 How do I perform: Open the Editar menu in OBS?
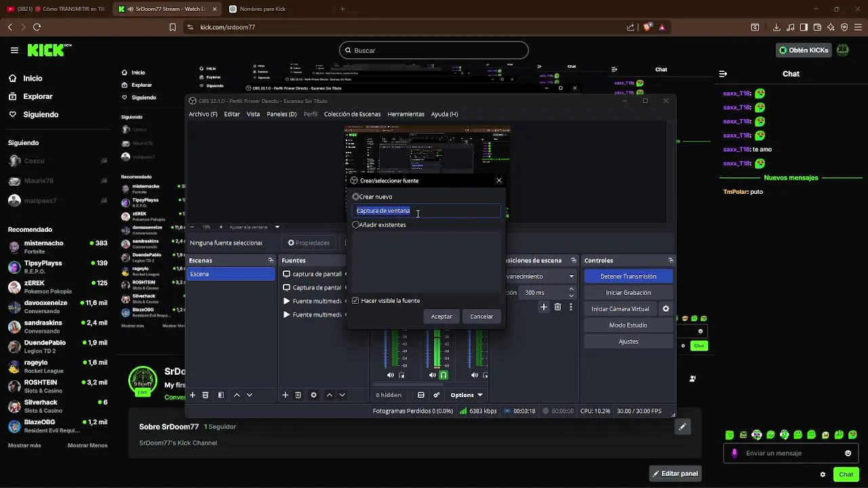coord(232,114)
